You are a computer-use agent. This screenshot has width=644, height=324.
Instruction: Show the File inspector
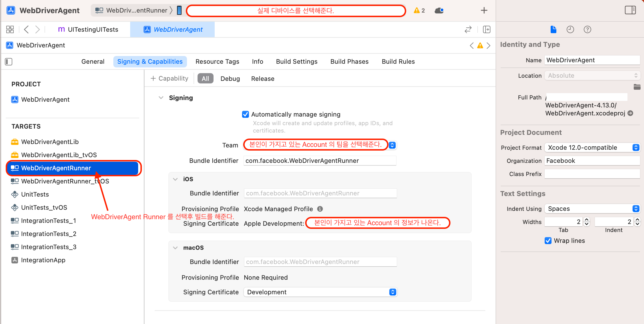click(x=553, y=29)
